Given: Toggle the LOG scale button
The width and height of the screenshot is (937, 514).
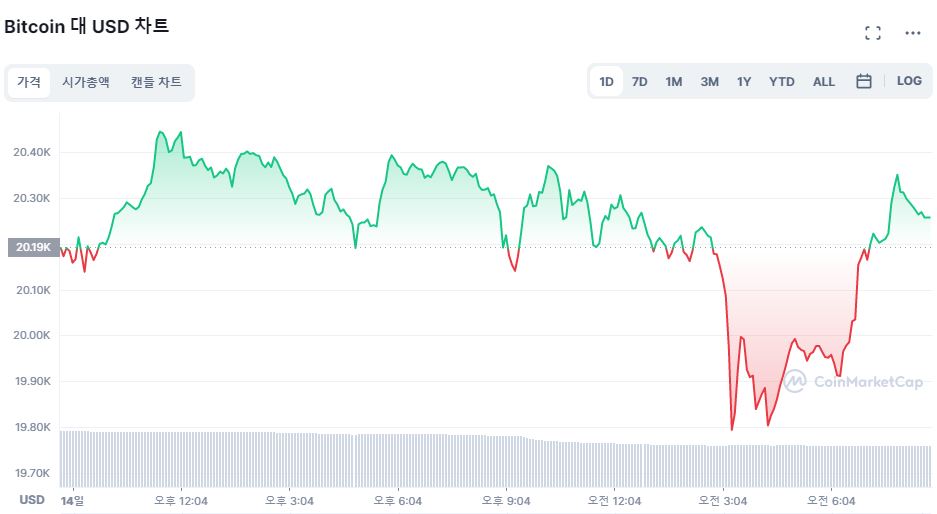Looking at the screenshot, I should click(x=909, y=81).
